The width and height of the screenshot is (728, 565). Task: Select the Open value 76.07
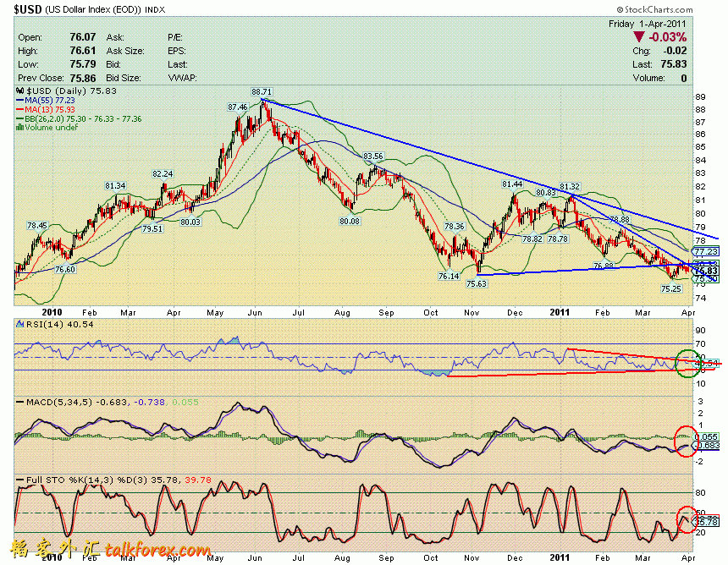[83, 37]
